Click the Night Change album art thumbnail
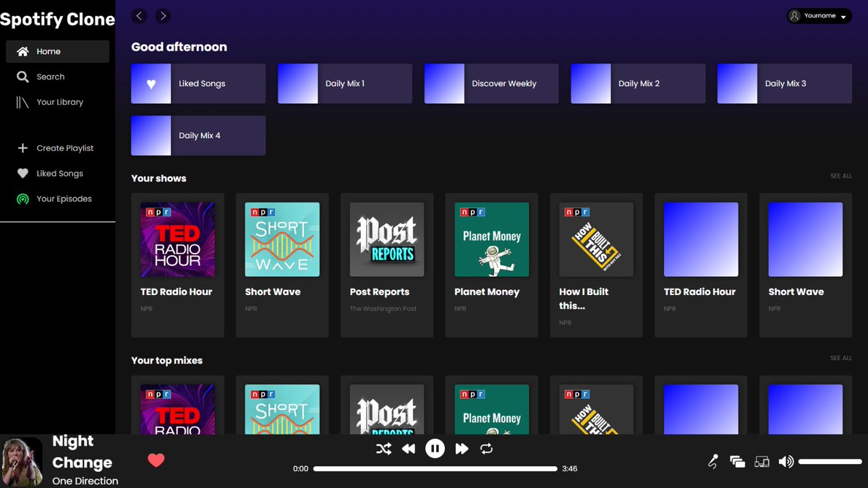 (x=22, y=461)
